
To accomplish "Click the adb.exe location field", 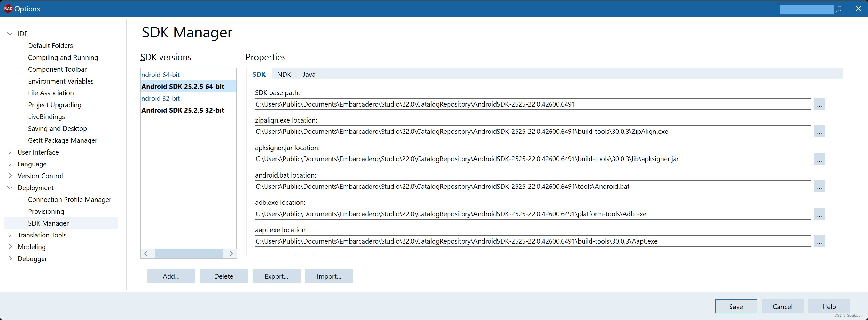I will (x=533, y=214).
